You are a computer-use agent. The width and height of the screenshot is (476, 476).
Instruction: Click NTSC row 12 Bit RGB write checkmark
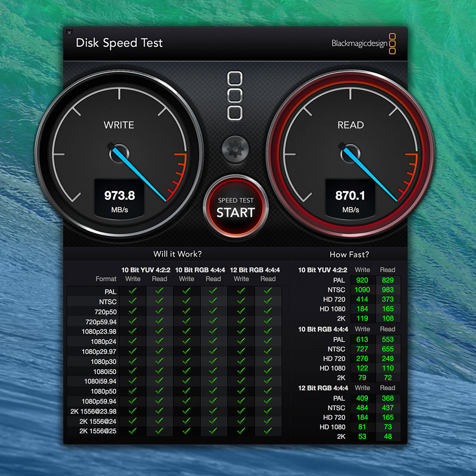pos(241,301)
